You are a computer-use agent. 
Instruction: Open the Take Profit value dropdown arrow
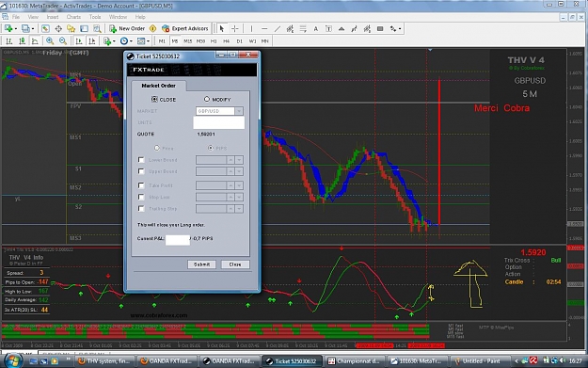point(239,185)
